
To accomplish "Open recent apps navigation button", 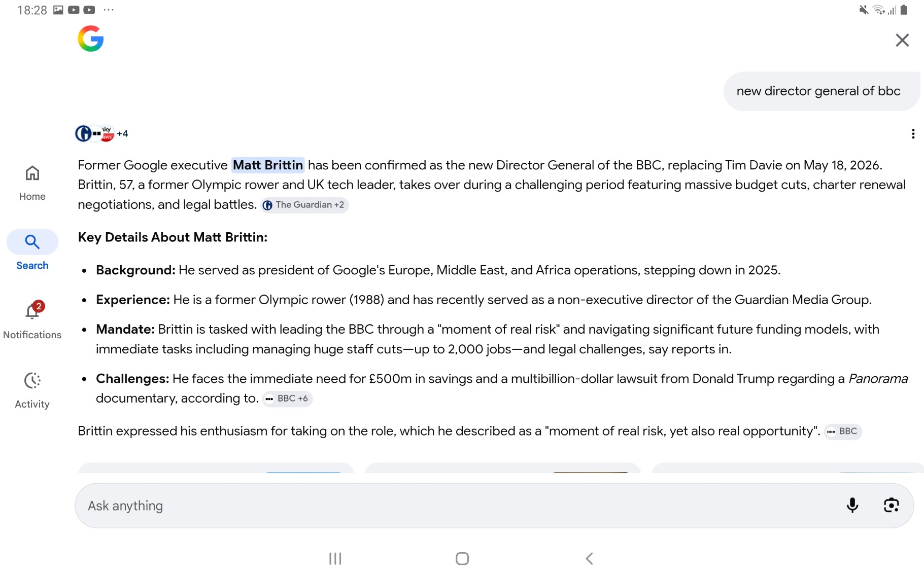I will tap(335, 558).
